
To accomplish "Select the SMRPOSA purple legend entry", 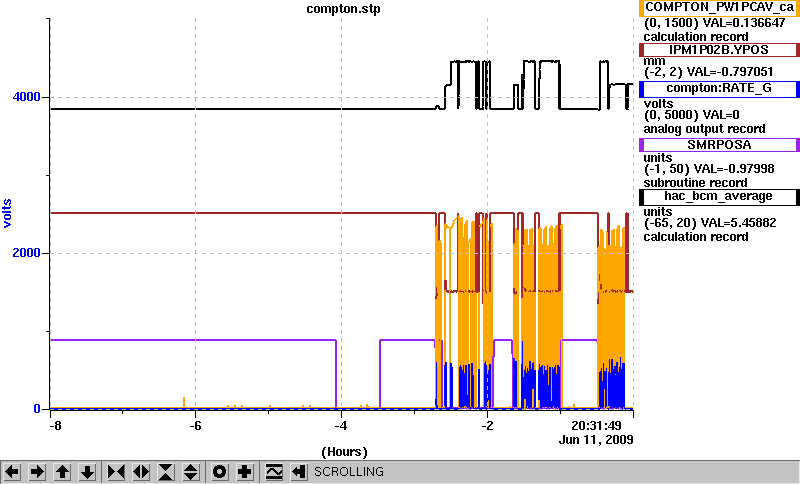I will 719,145.
